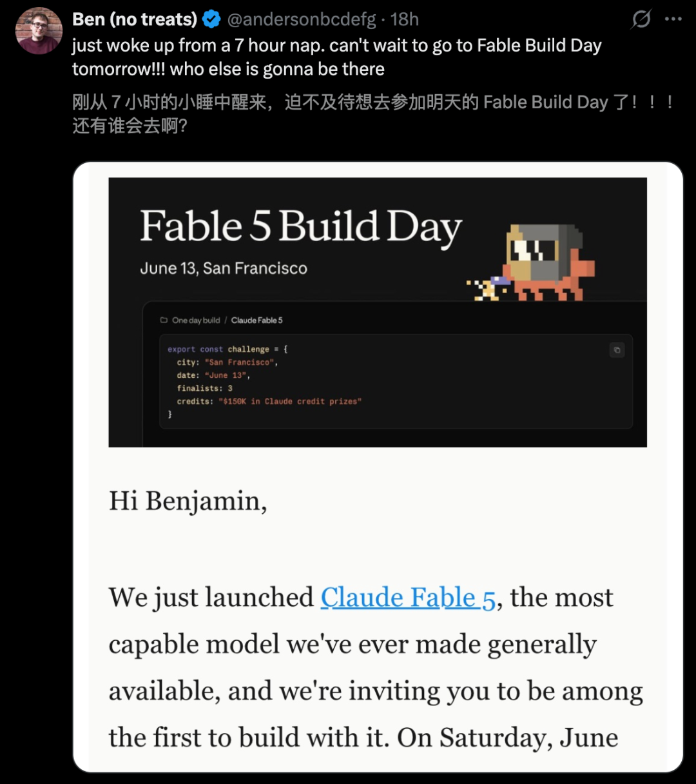The height and width of the screenshot is (784, 696).
Task: Click the credits line in the code
Action: pyautogui.click(x=269, y=401)
